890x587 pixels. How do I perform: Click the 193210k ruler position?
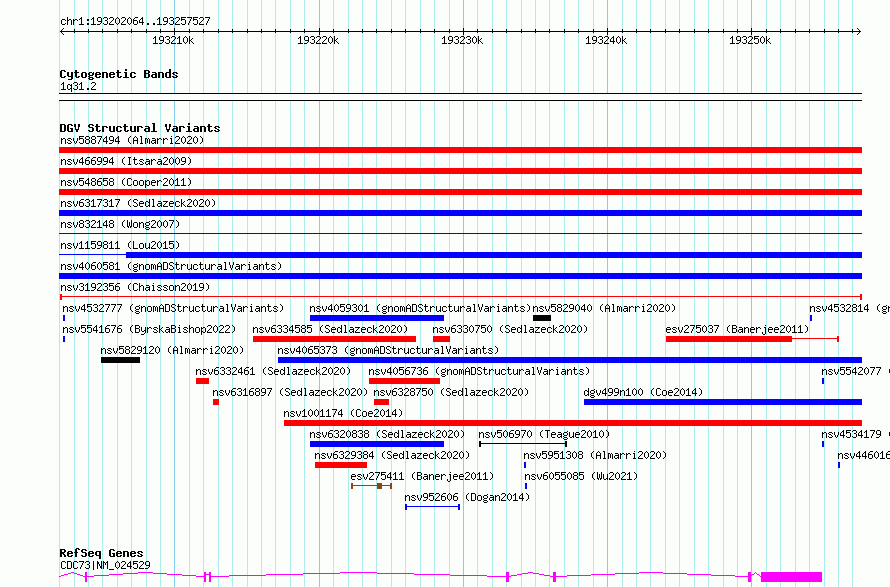173,40
